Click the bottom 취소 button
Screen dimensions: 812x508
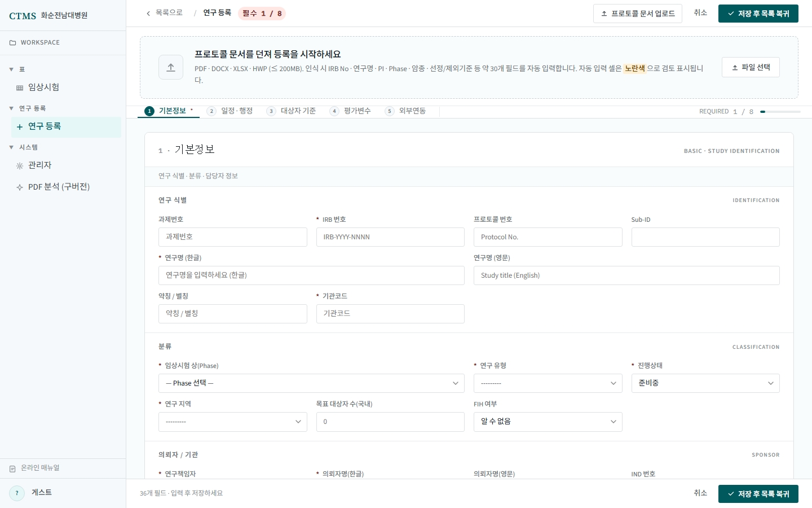700,493
